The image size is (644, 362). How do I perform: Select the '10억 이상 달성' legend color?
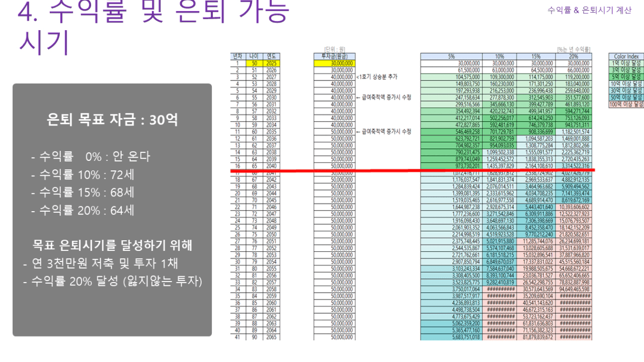click(627, 84)
